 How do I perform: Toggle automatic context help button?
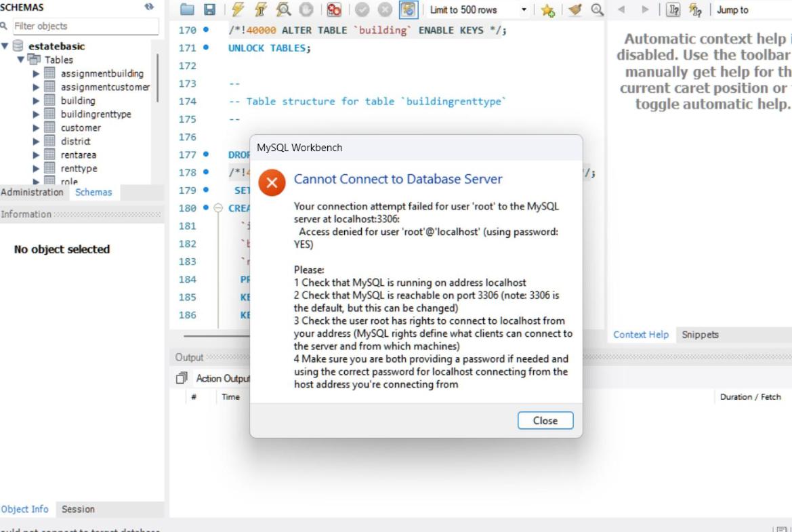coord(695,10)
